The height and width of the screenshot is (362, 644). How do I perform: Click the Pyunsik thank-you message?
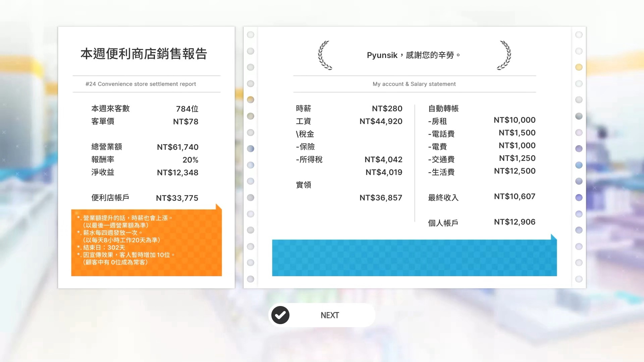[414, 55]
